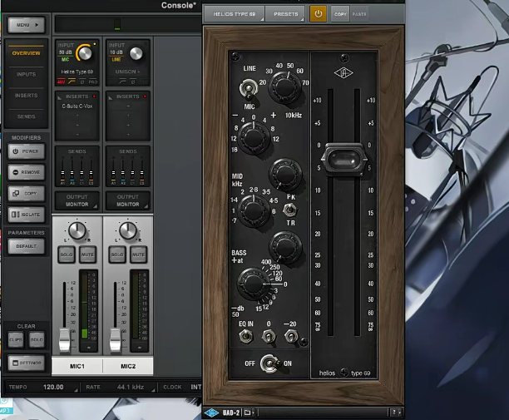509x420 pixels.
Task: Click the 48V phantom power icon on MIC1
Action: coord(61,82)
